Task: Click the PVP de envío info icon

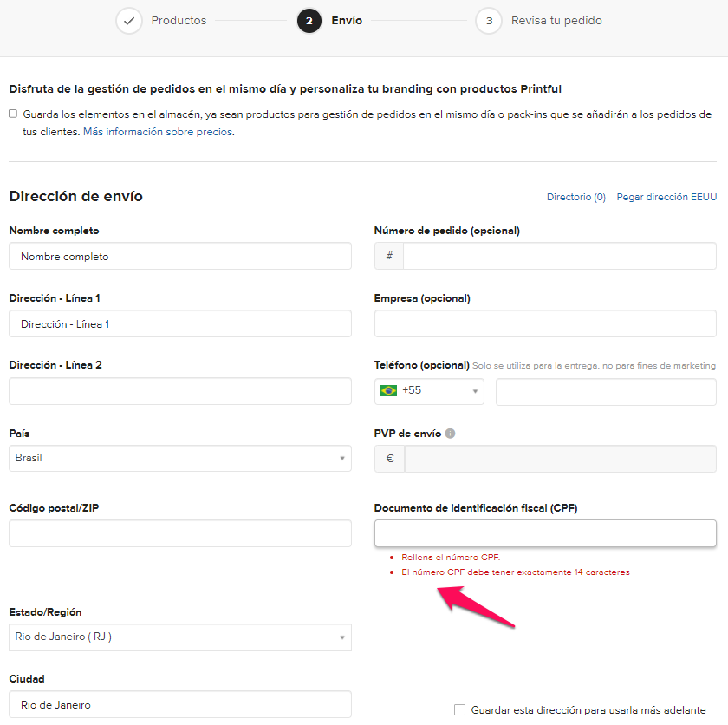Action: point(451,434)
